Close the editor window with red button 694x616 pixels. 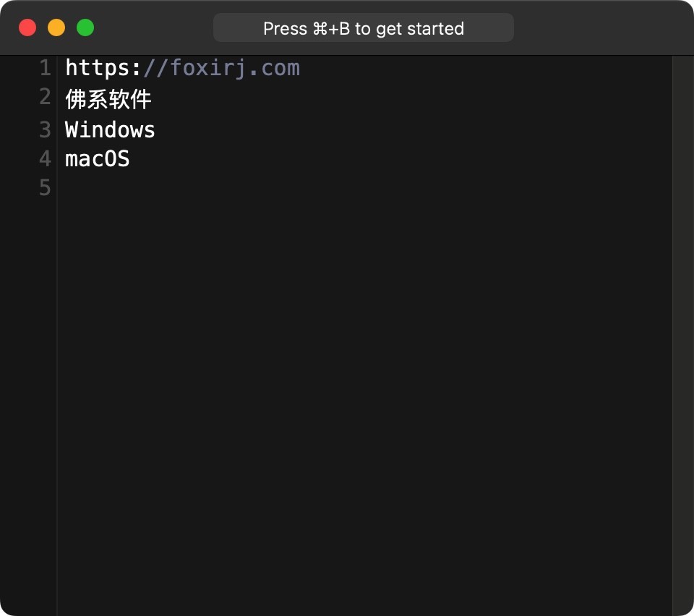tap(27, 28)
